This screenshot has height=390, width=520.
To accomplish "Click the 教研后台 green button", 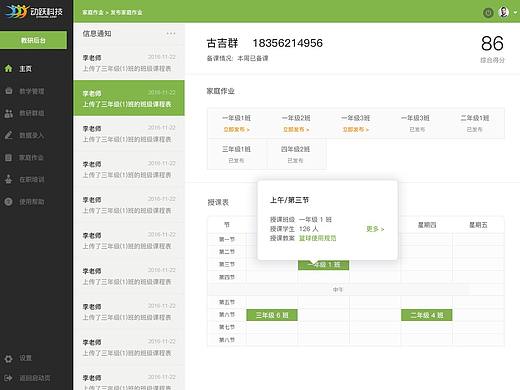I will tap(33, 40).
